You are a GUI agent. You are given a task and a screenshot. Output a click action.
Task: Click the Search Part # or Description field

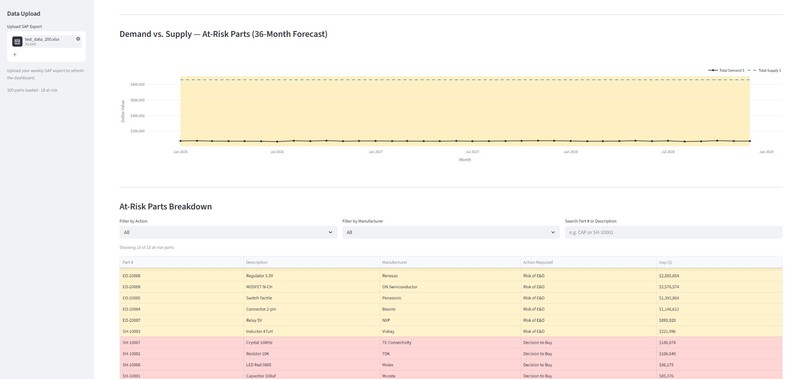click(673, 232)
